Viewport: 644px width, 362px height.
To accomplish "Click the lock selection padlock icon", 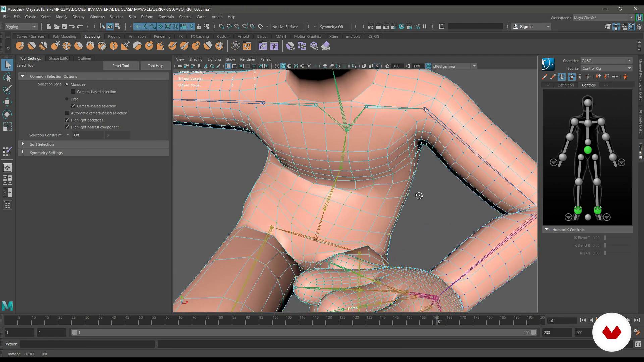I will click(x=199, y=27).
